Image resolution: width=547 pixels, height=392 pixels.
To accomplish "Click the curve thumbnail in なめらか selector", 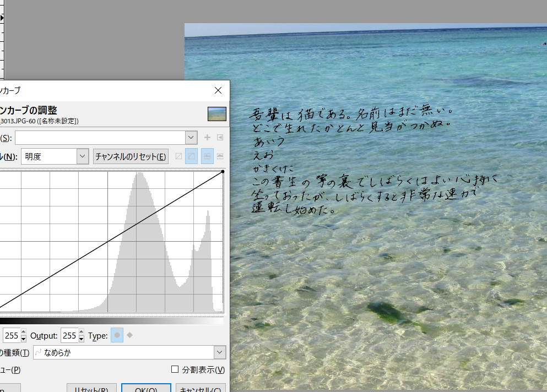I will click(x=37, y=352).
